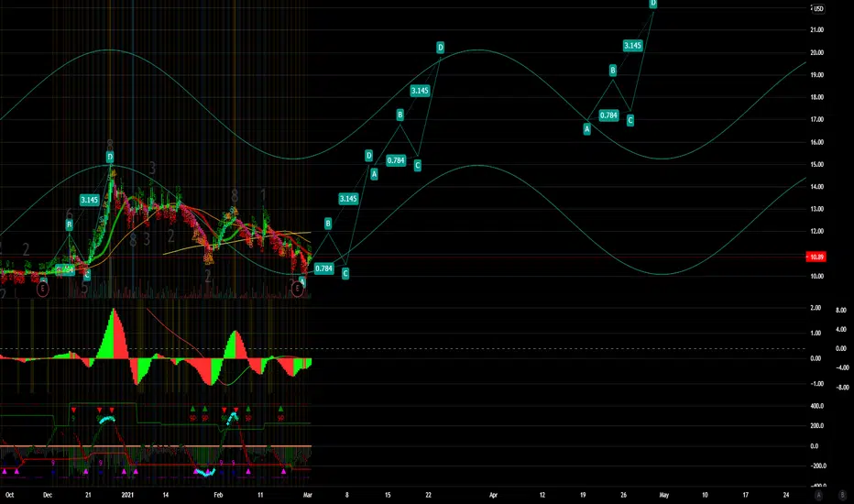Click the 26 date label before May
This screenshot has width=854, height=504.
click(624, 495)
